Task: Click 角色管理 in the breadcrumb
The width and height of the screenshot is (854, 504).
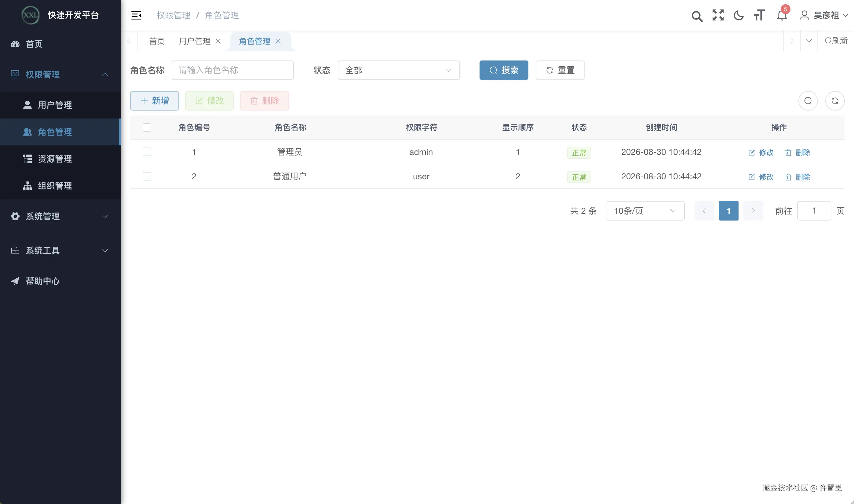Action: point(222,15)
